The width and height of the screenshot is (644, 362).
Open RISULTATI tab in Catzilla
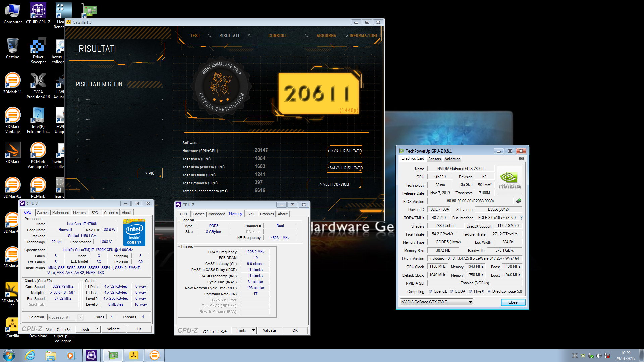229,36
